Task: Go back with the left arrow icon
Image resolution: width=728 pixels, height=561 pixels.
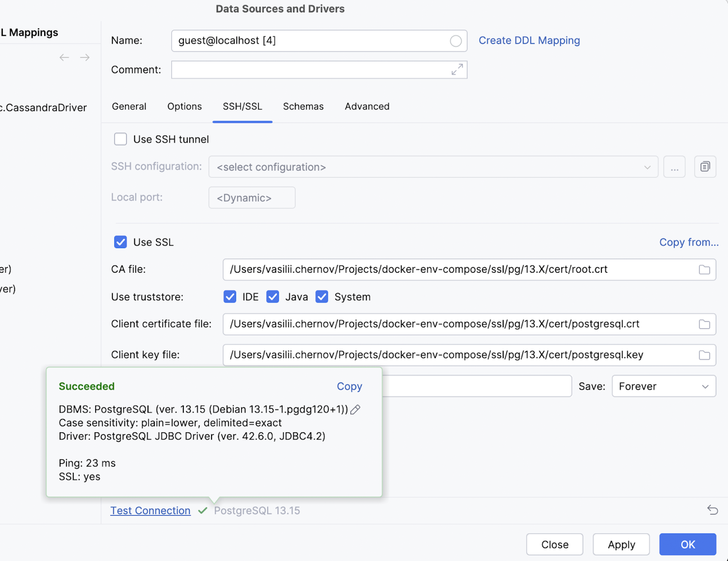Action: pos(64,57)
